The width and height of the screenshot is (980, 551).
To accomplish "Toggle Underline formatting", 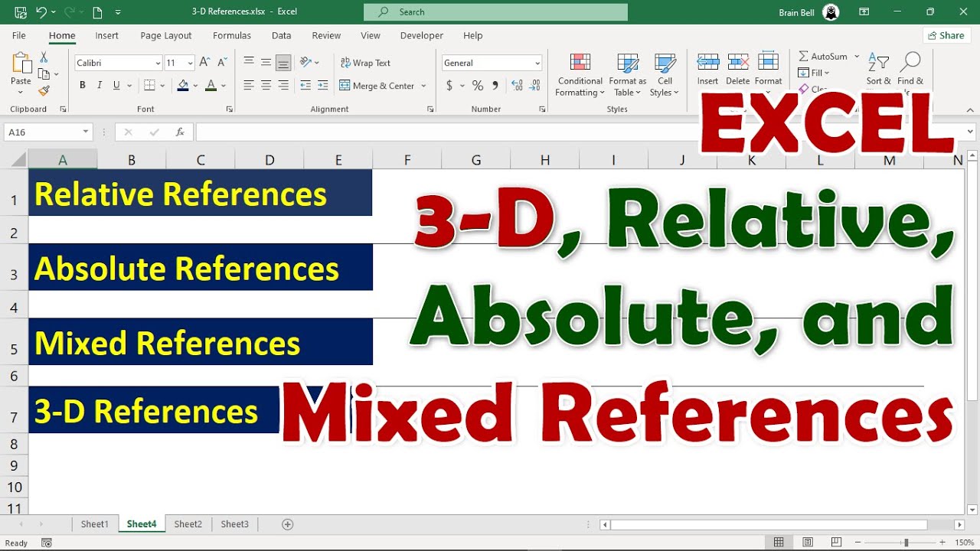I will (x=116, y=86).
